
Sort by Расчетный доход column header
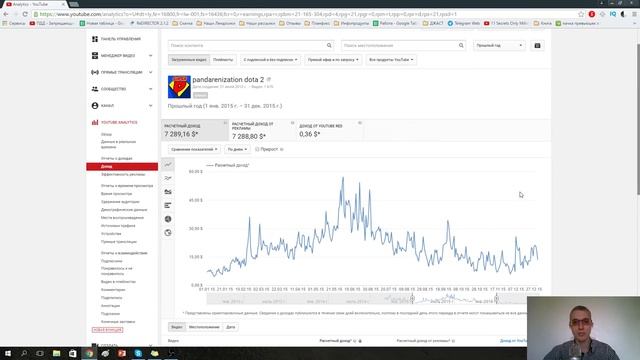(335, 340)
